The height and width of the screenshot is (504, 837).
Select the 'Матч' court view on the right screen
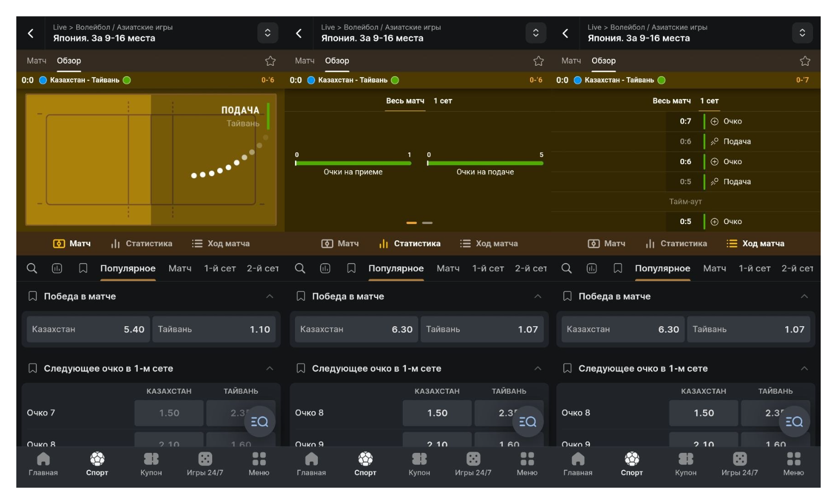tap(606, 244)
